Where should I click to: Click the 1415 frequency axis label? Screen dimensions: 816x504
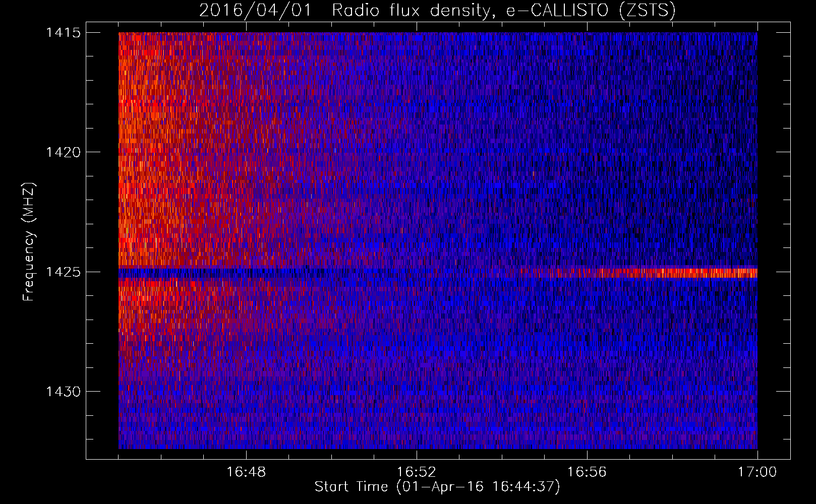coord(63,33)
